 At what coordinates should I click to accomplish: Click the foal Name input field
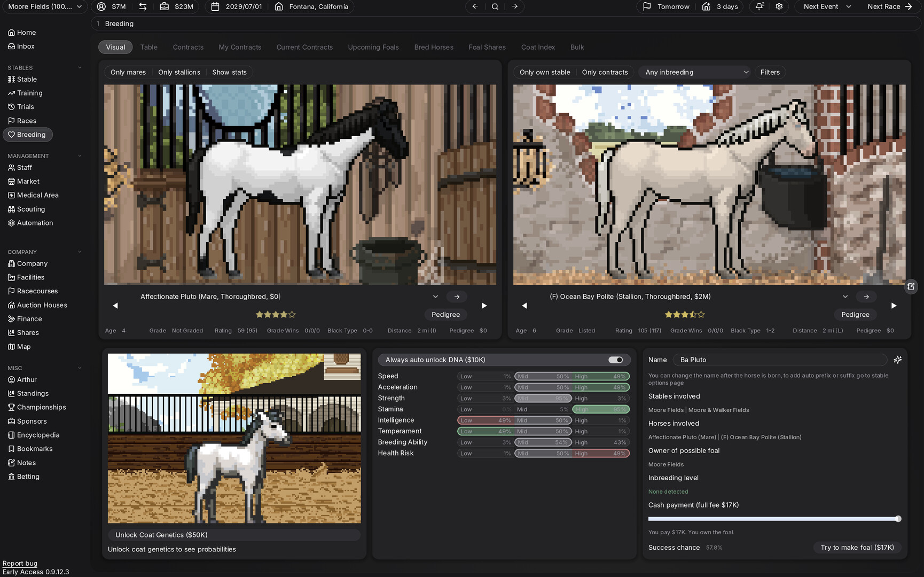(780, 360)
